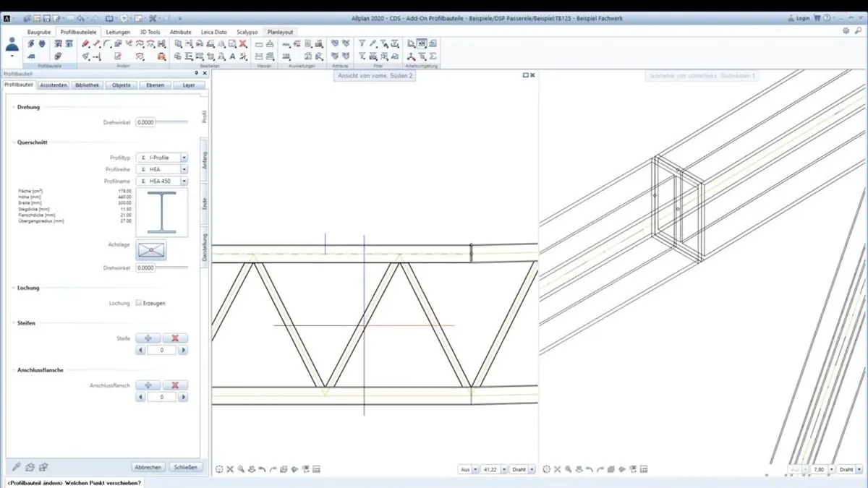Click the Achslage axis position button
This screenshot has height=488, width=868.
151,250
